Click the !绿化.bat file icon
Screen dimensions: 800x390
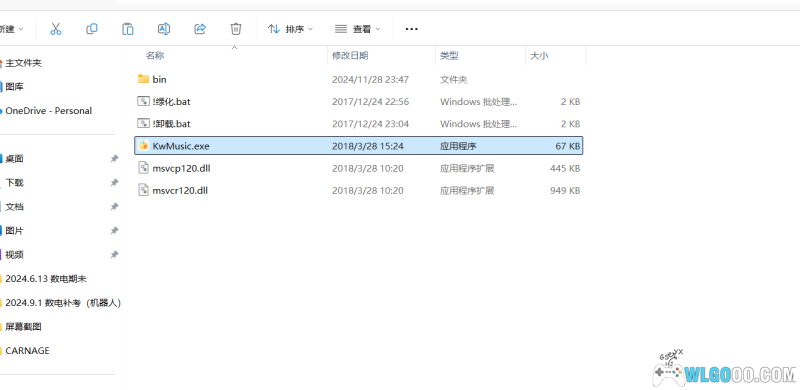tap(143, 102)
